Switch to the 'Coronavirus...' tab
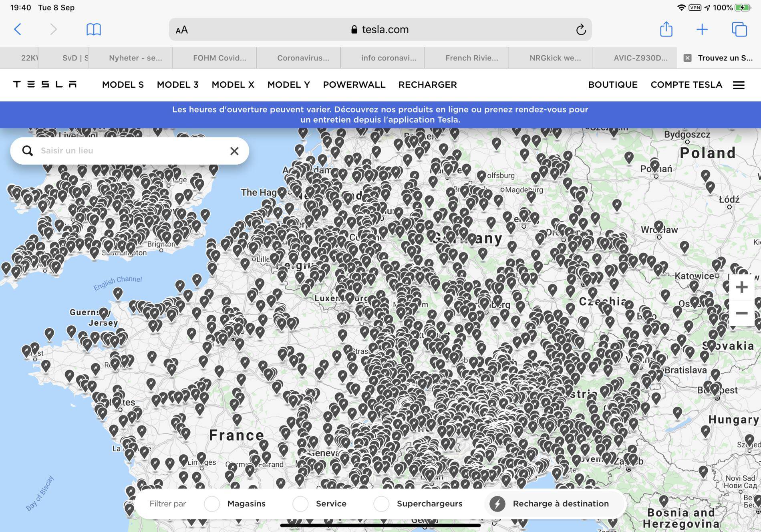Image resolution: width=761 pixels, height=532 pixels. [x=298, y=58]
